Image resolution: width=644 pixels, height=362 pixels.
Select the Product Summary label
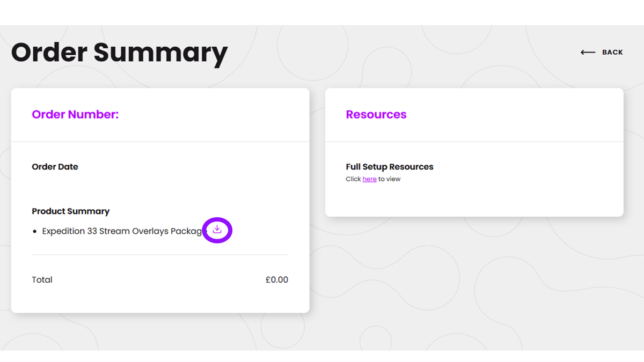[70, 211]
